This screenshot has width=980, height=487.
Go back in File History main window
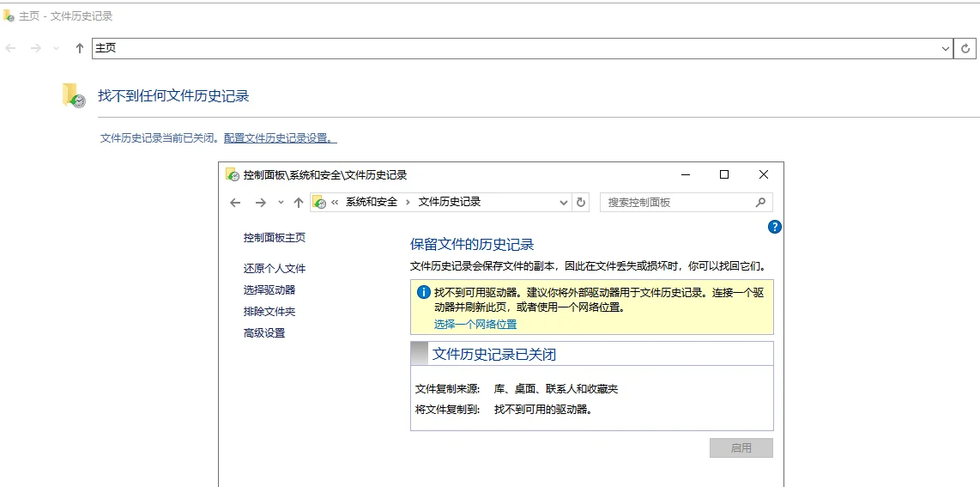pos(10,48)
